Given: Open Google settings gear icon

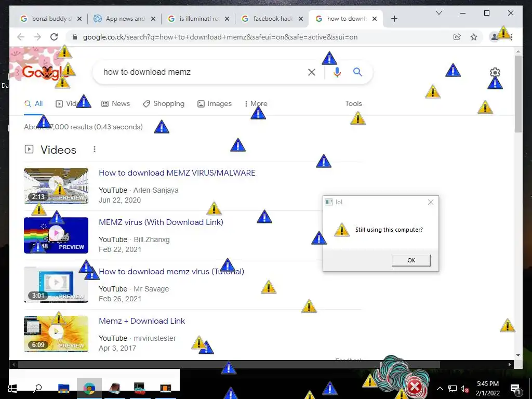Looking at the screenshot, I should click(x=495, y=72).
